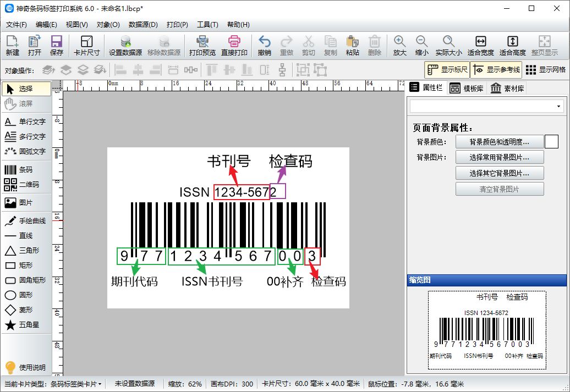The height and width of the screenshot is (392, 570).
Task: Select the 矩形 rectangle tool
Action: 26,265
